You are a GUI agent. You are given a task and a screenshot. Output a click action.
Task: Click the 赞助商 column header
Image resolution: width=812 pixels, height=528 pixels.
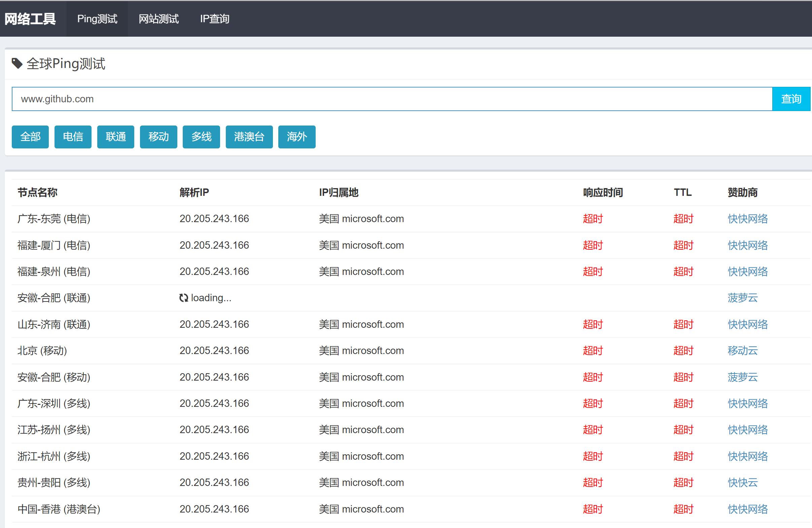coord(742,192)
